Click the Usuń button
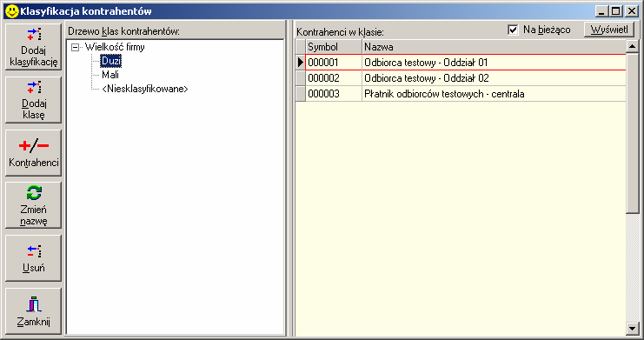This screenshot has height=340, width=644. tap(33, 258)
